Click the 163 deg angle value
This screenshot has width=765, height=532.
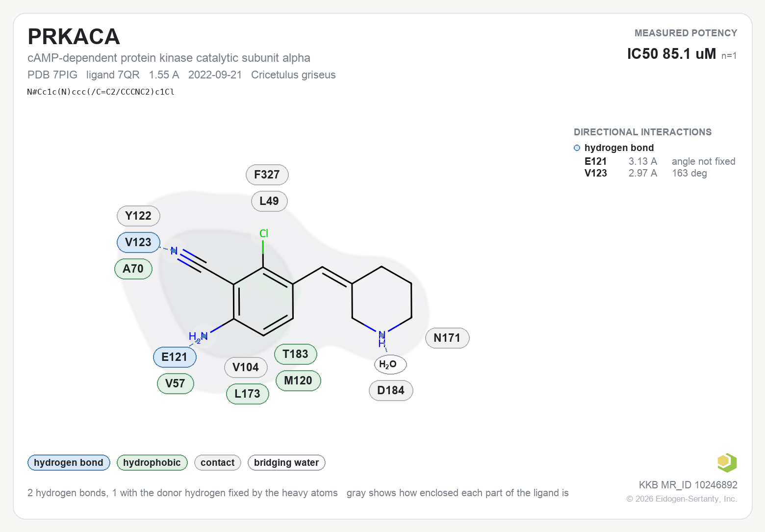(689, 173)
